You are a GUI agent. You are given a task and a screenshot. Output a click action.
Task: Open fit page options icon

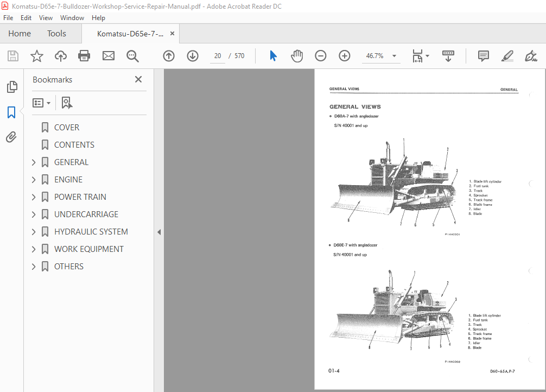pyautogui.click(x=420, y=56)
